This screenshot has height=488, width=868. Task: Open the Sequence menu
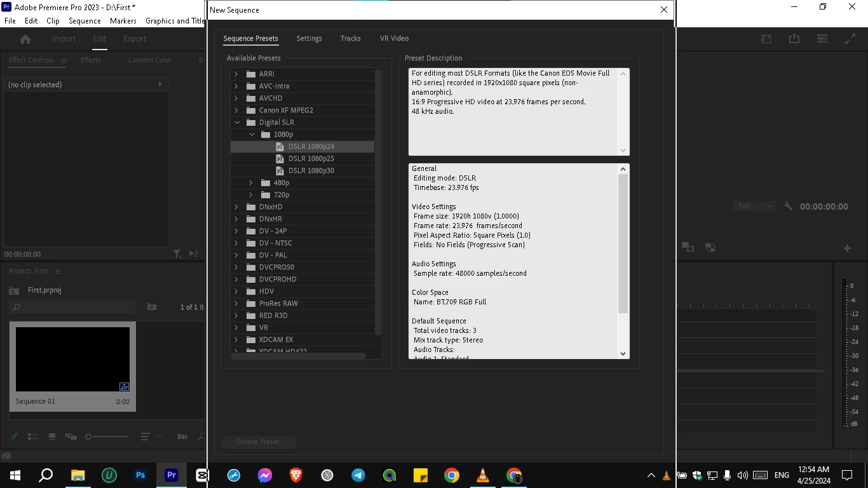[85, 21]
